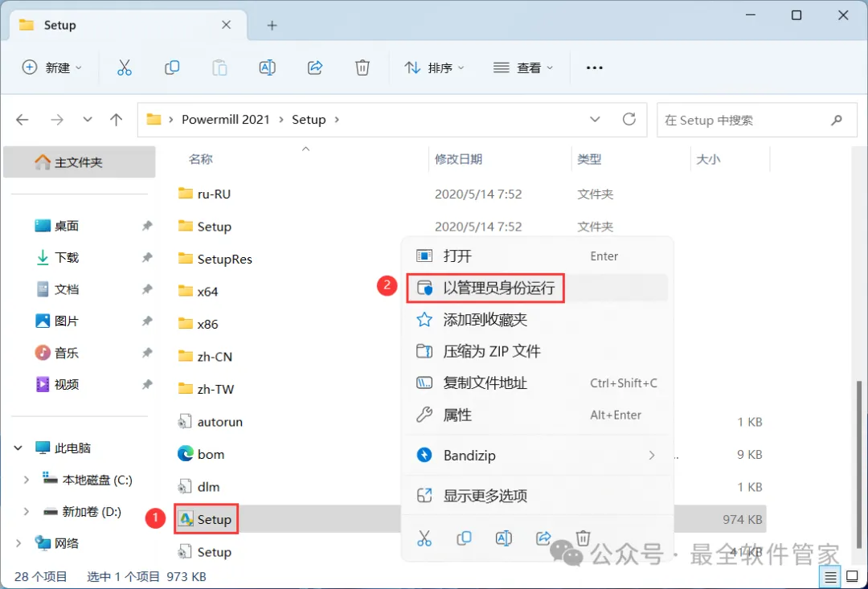
Task: Click the search magnifier icon
Action: [837, 120]
